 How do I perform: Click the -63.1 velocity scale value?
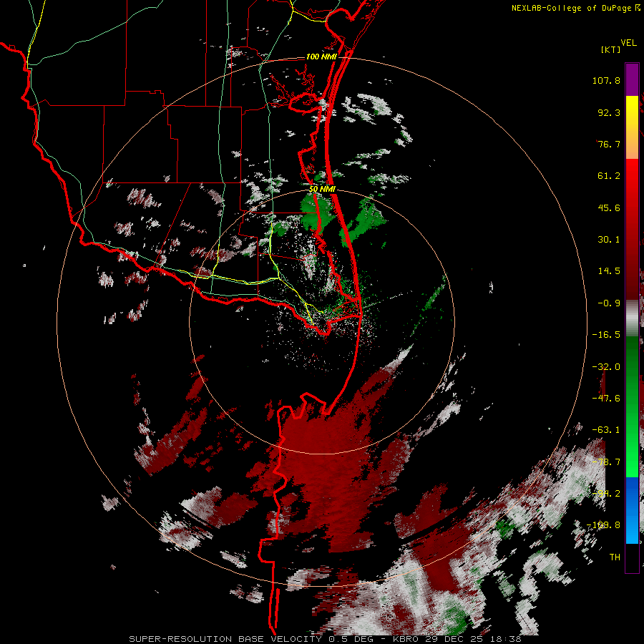coord(606,430)
